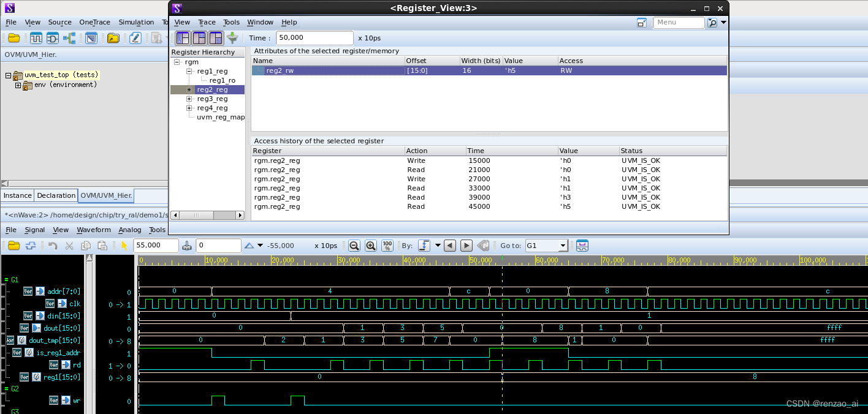The height and width of the screenshot is (414, 868).
Task: Toggle the first pane layout button in Register View
Action: (x=183, y=38)
